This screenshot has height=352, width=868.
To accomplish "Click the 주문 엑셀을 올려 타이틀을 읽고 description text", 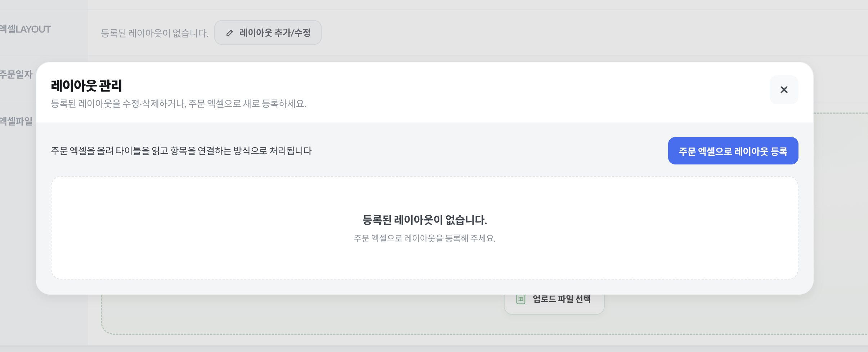I will (x=181, y=151).
